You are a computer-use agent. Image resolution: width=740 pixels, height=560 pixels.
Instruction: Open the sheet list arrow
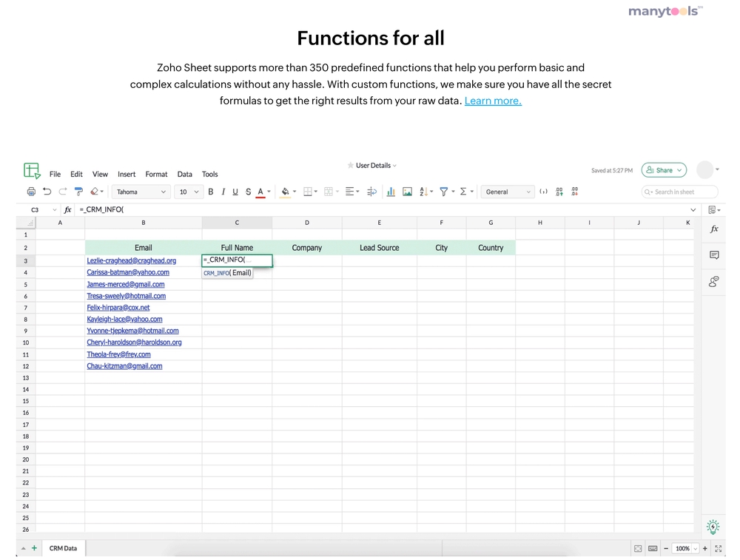23,548
